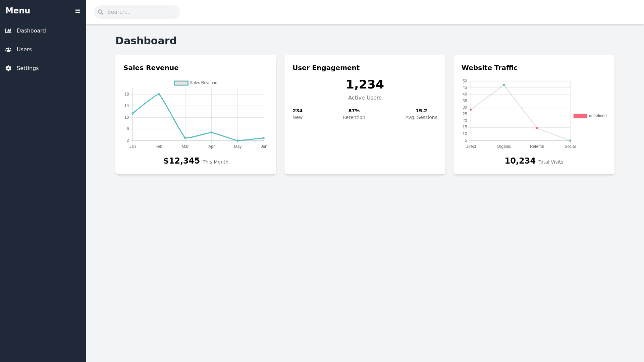Click the Dashboard chart icon in sidebar

click(8, 31)
